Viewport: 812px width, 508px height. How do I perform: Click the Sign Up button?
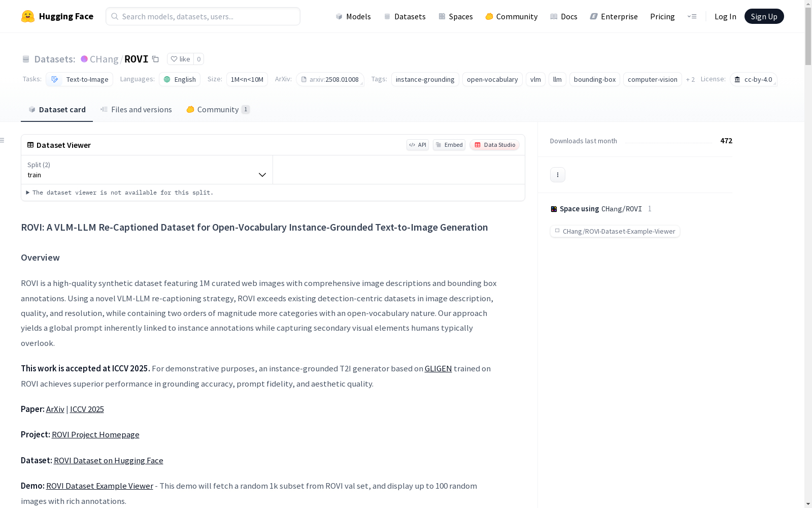point(764,16)
